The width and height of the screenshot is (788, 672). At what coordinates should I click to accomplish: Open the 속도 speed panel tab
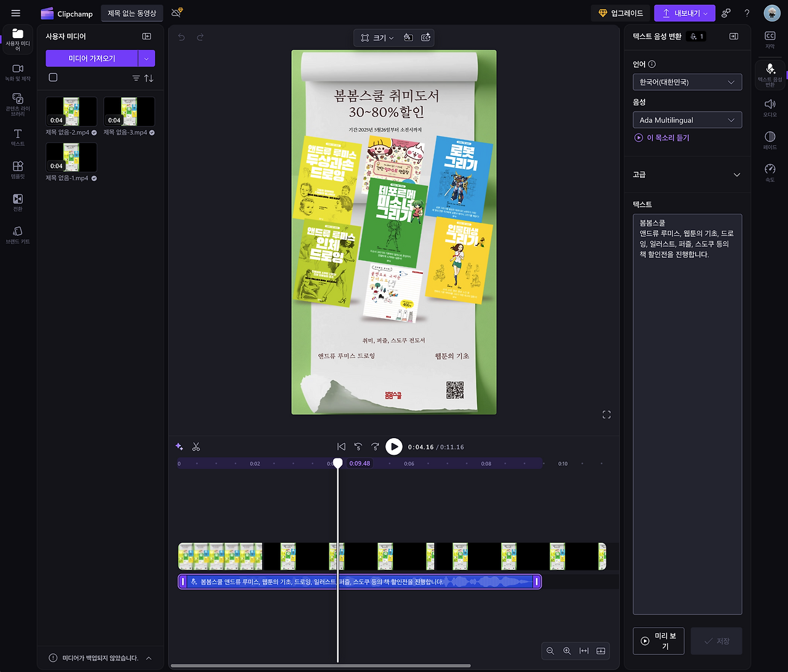(x=770, y=174)
